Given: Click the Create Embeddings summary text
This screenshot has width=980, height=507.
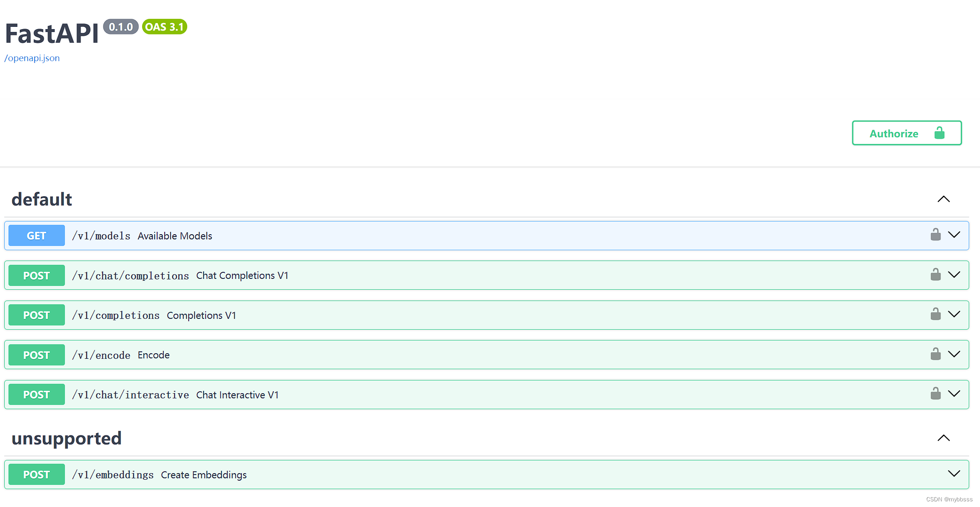Looking at the screenshot, I should pyautogui.click(x=204, y=475).
